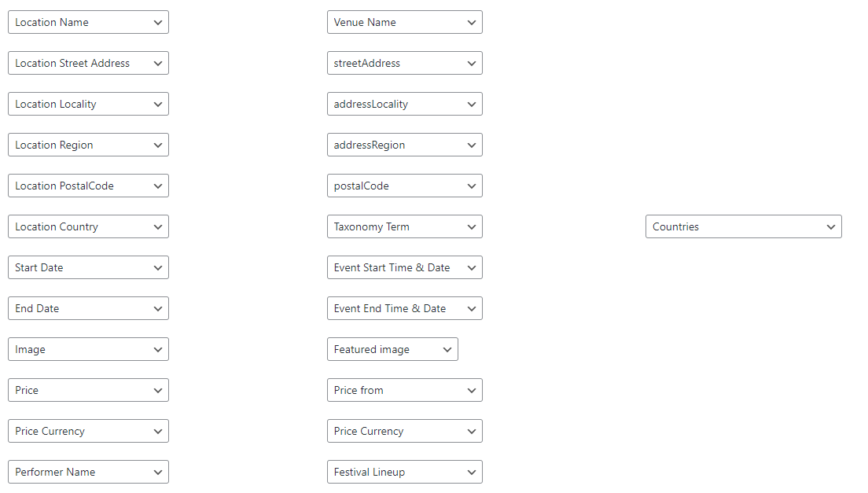Open the Location PostalCode dropdown
The height and width of the screenshot is (493, 868).
click(89, 186)
